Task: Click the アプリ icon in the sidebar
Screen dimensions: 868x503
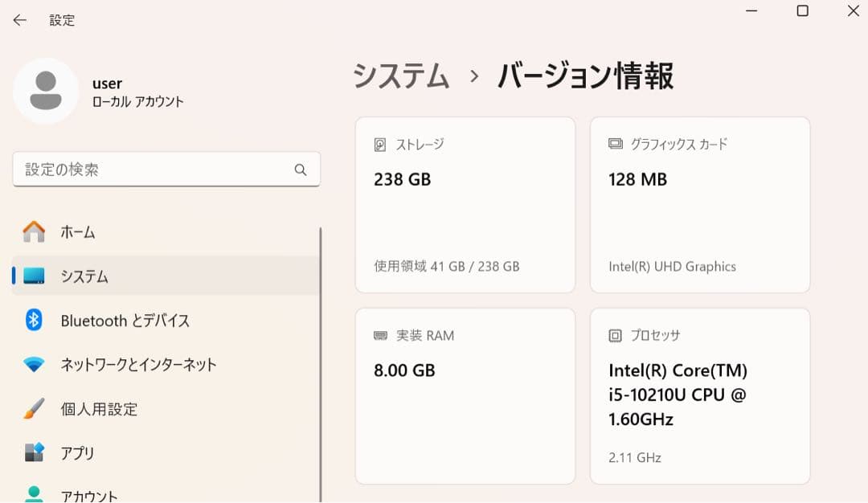Action: click(x=33, y=453)
